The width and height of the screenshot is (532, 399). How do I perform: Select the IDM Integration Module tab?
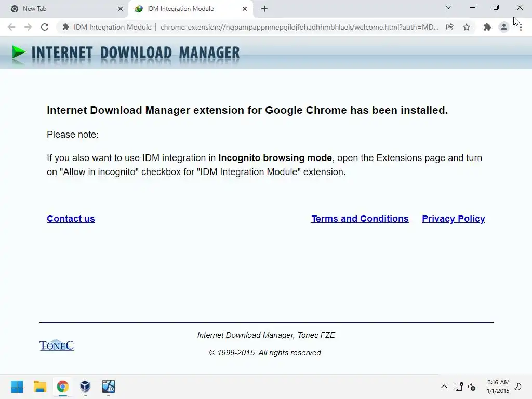click(x=190, y=9)
